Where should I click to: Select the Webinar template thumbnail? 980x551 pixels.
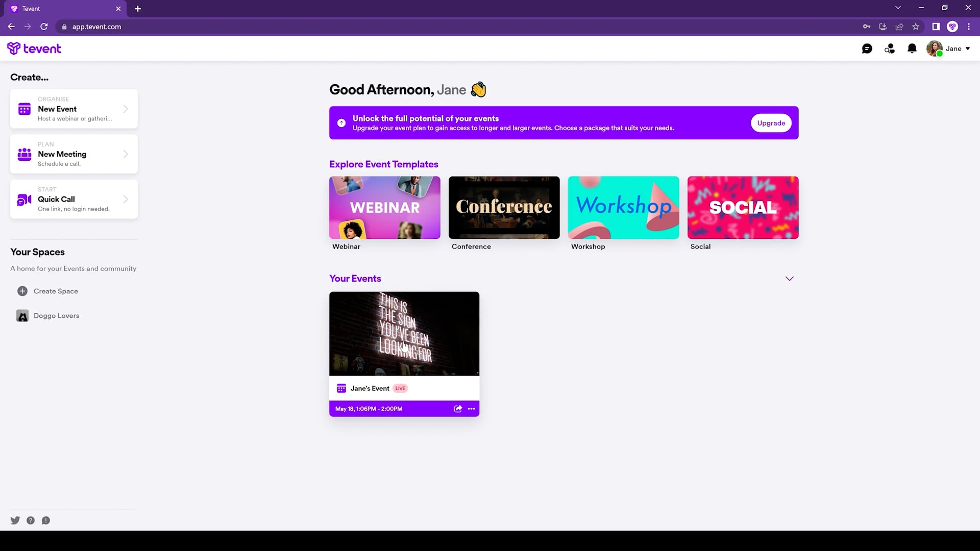[385, 208]
